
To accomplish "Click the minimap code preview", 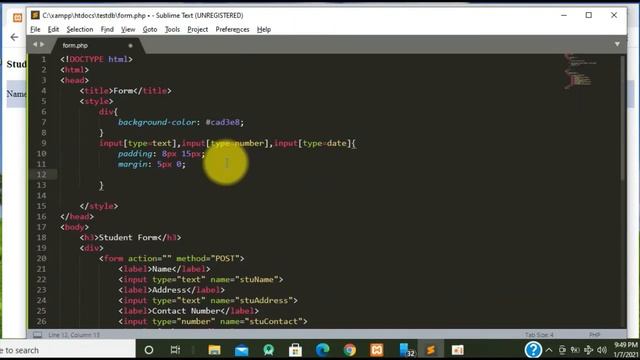I will (x=580, y=71).
